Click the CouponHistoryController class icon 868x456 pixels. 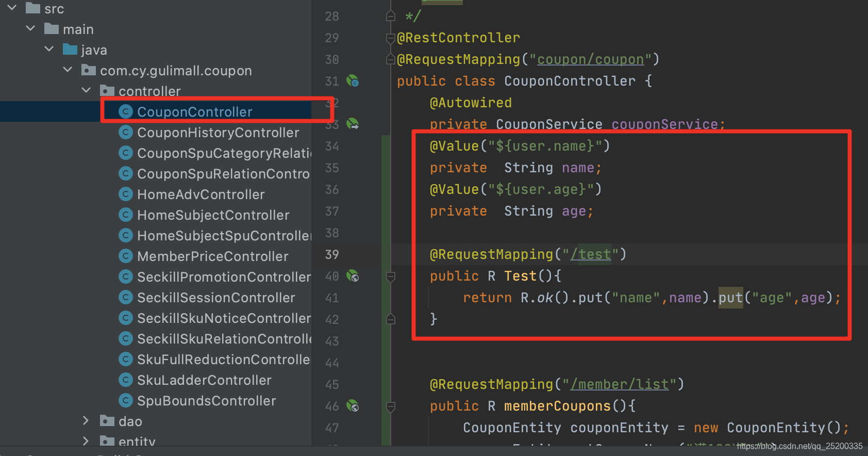tap(126, 132)
